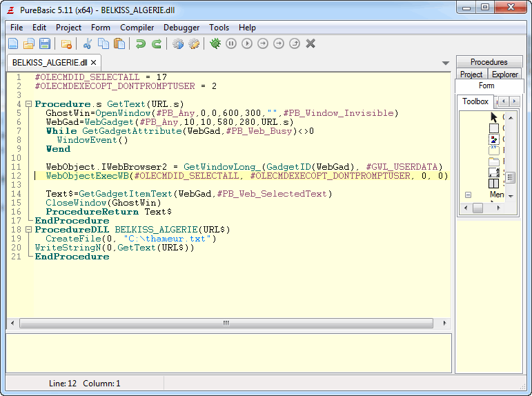The height and width of the screenshot is (396, 532).
Task: Open the Debugger menu
Action: (181, 28)
